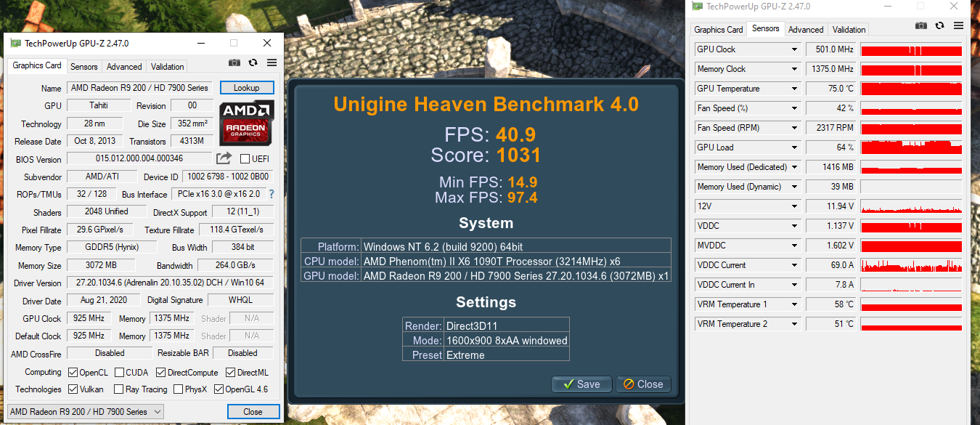The height and width of the screenshot is (425, 980).
Task: Open Validation tab in Sensors window
Action: (x=849, y=30)
